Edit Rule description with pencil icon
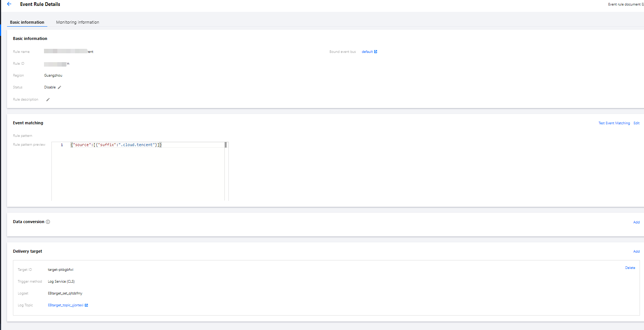The height and width of the screenshot is (330, 644). (48, 100)
